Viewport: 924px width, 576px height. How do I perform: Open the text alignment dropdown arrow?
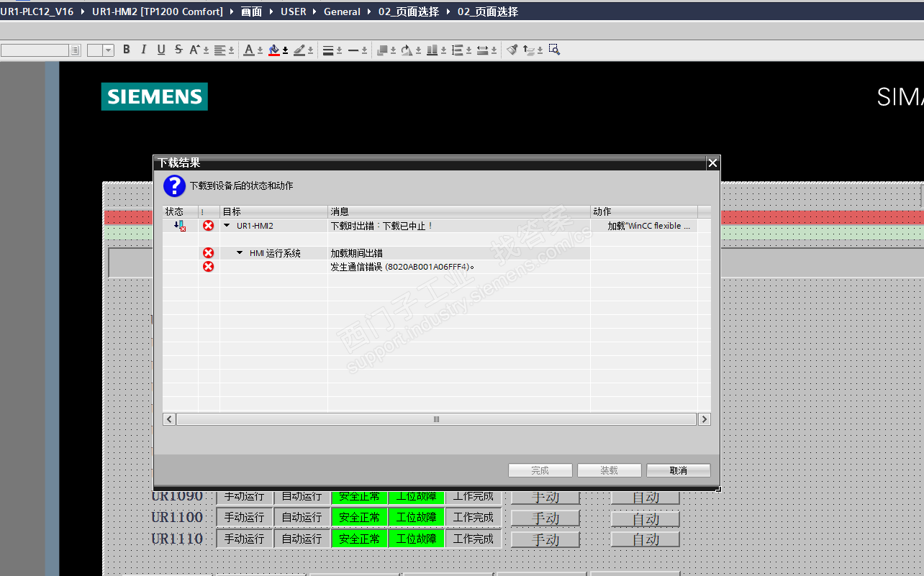[x=231, y=50]
